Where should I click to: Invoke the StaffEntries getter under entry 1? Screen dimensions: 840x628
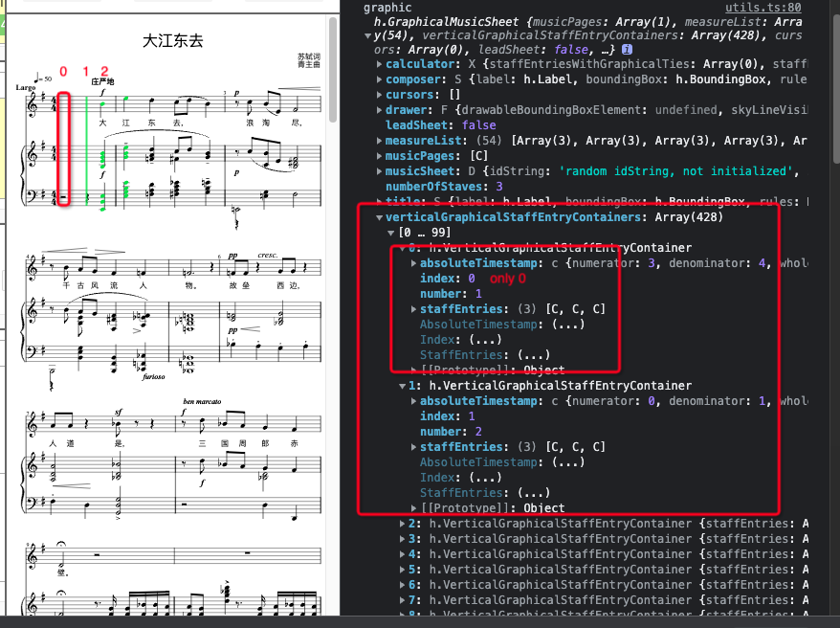click(534, 493)
